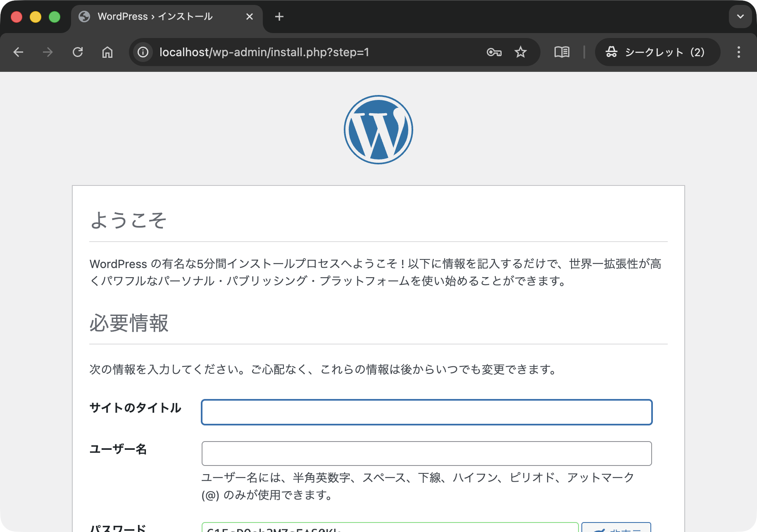Image resolution: width=757 pixels, height=532 pixels.
Task: Reload the WordPress install page
Action: click(x=78, y=52)
